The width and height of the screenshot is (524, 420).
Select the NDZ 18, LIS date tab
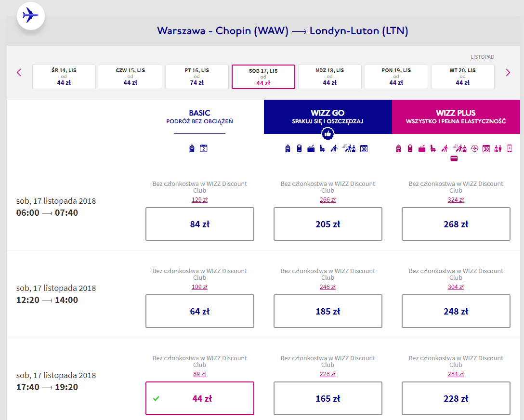(x=329, y=77)
